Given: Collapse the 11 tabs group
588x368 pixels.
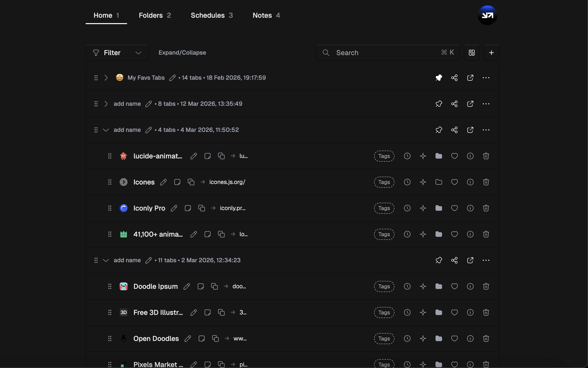Looking at the screenshot, I should (106, 260).
